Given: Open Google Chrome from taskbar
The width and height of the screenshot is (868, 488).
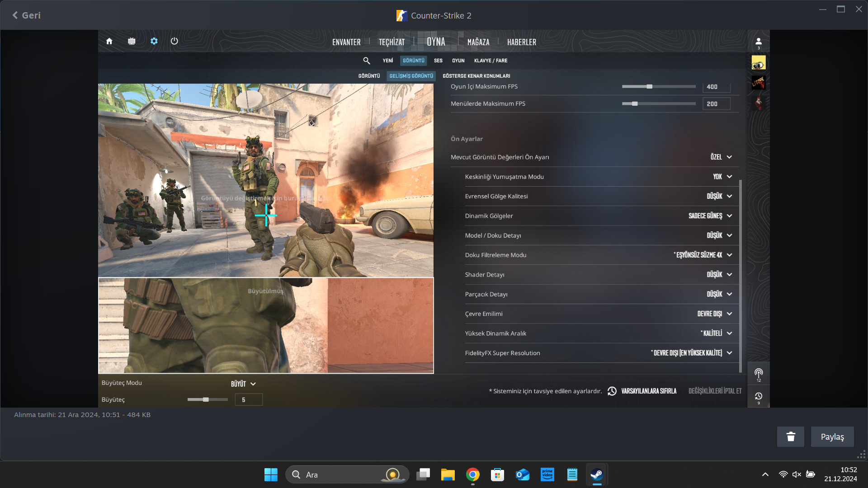Looking at the screenshot, I should tap(473, 474).
